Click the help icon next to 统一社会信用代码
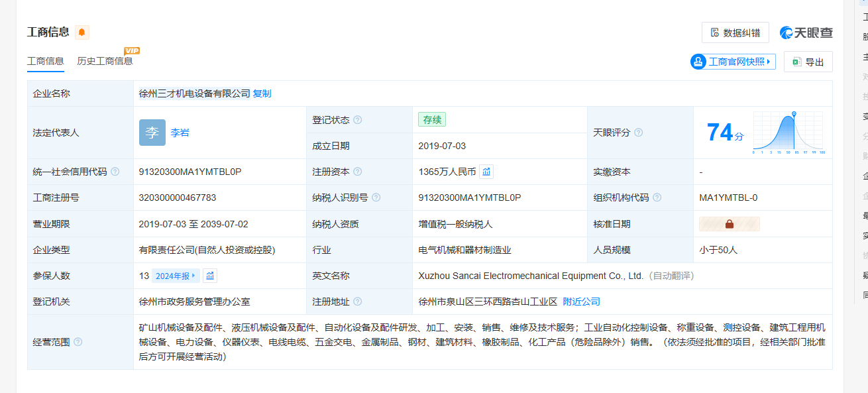This screenshot has height=393, width=868. (x=115, y=172)
